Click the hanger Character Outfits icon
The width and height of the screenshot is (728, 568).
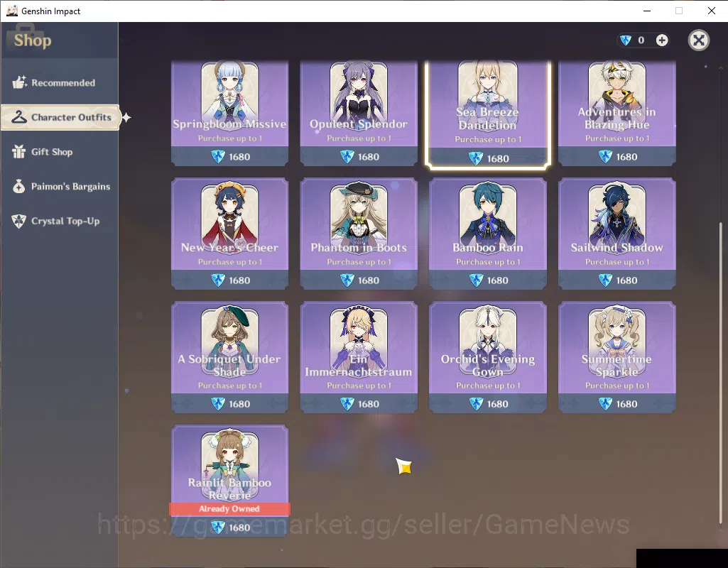pyautogui.click(x=19, y=117)
